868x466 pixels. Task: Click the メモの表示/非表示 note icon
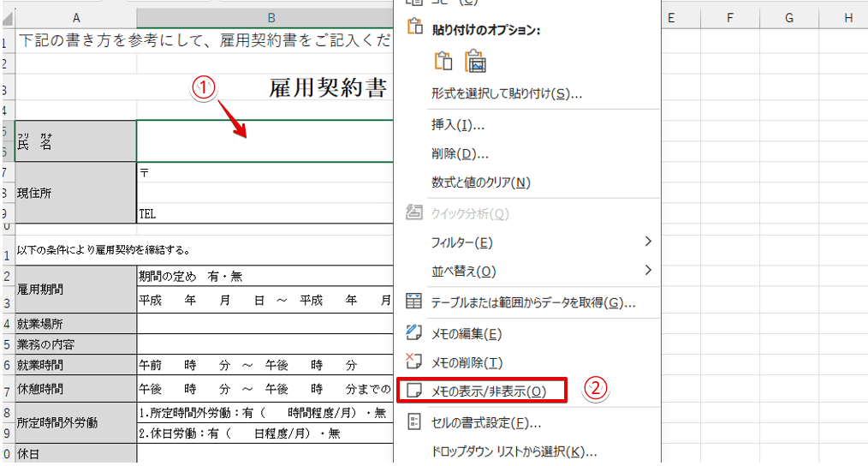point(414,391)
